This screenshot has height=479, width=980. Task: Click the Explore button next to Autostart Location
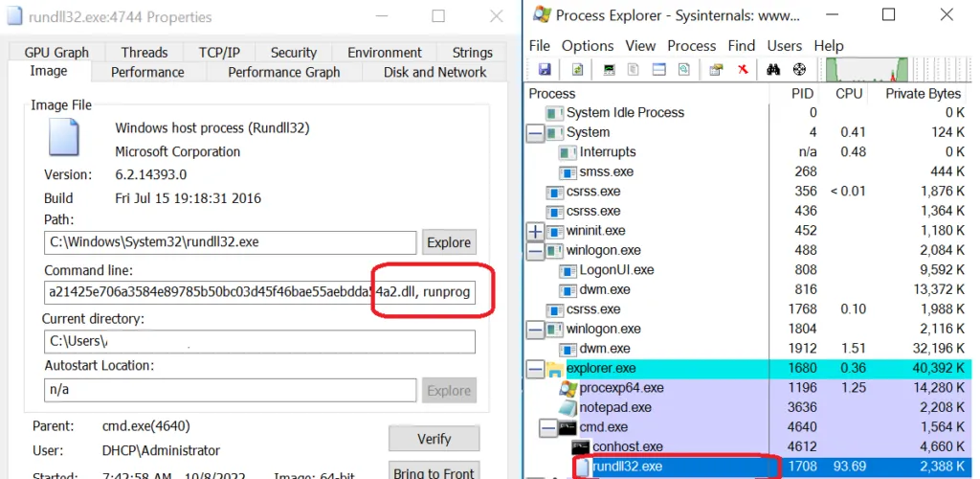tap(449, 391)
